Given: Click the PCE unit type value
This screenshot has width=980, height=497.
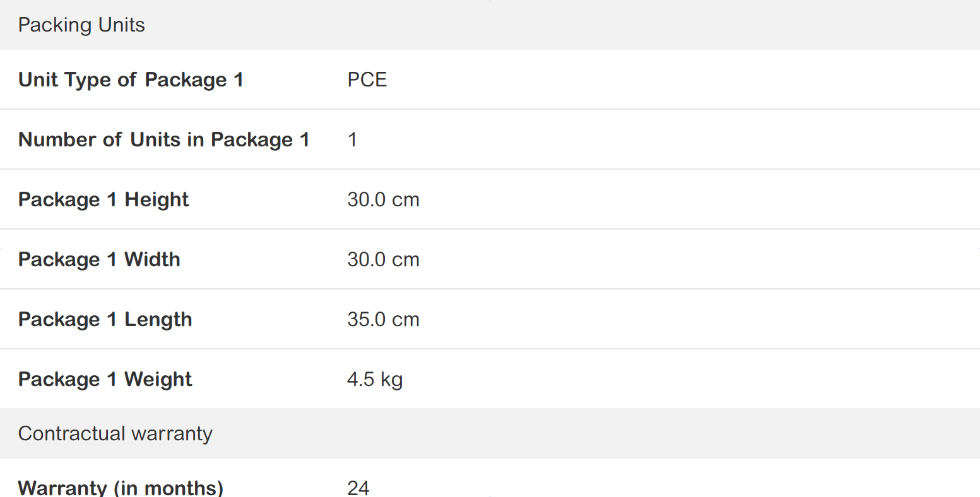Looking at the screenshot, I should tap(367, 79).
